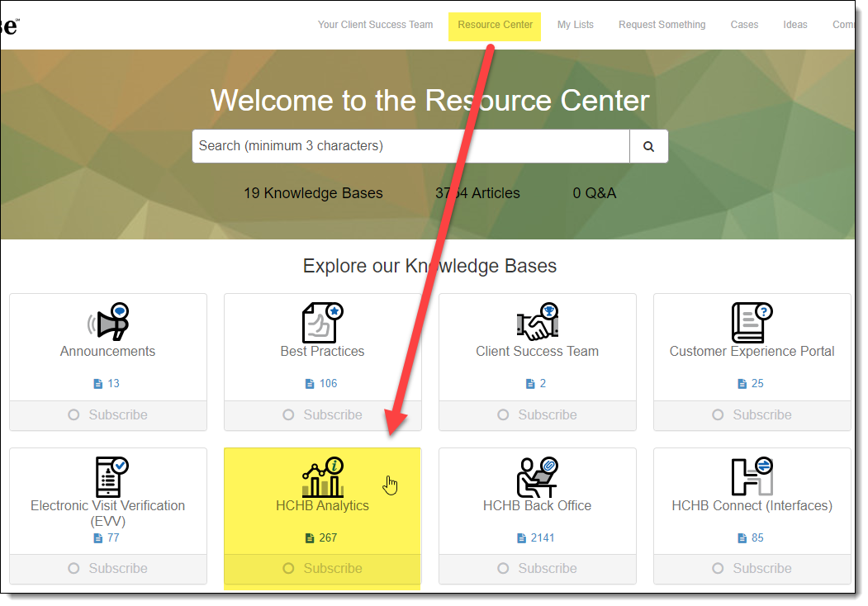
Task: Click the HCHB Analytics chart icon
Action: tap(323, 476)
